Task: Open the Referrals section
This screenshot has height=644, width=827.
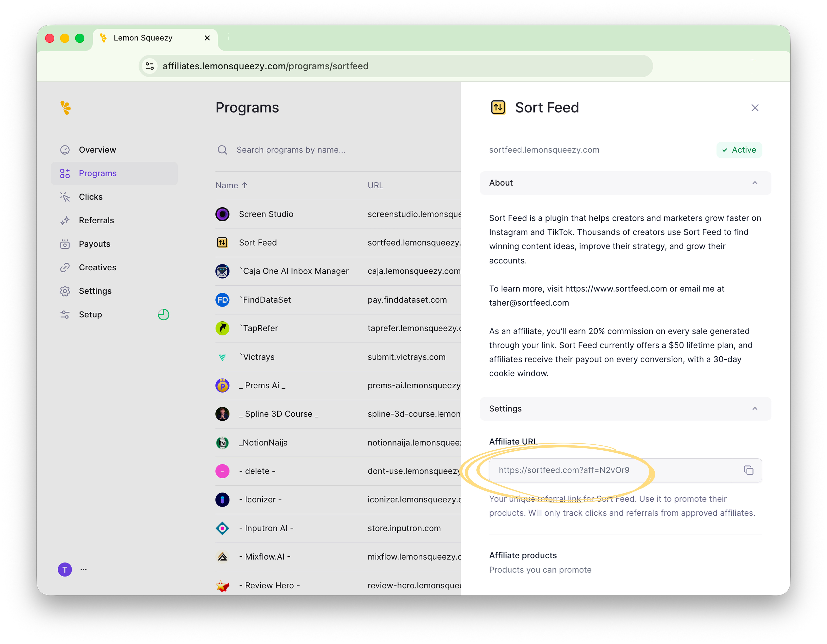Action: coord(96,220)
